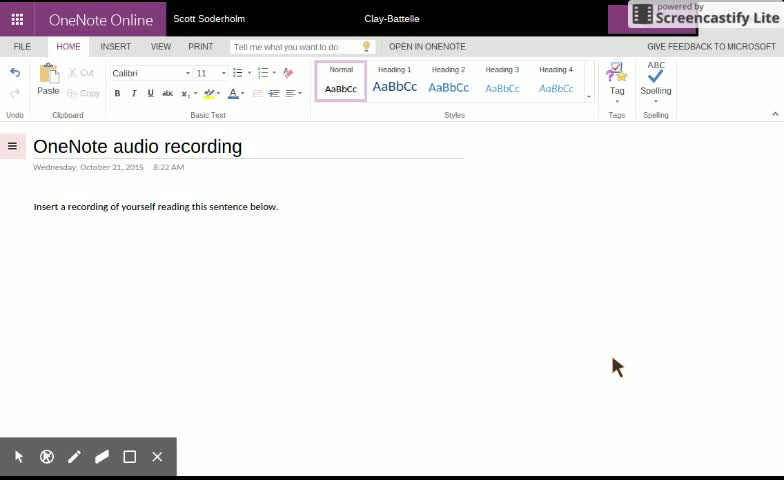This screenshot has height=480, width=784.
Task: Click the lightbulb in Tell me box
Action: (x=366, y=46)
